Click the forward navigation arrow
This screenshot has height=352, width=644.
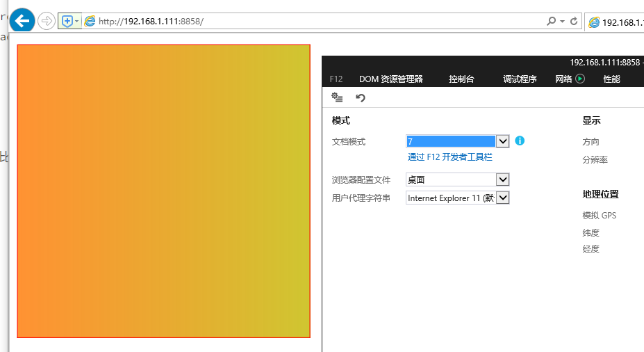coord(47,21)
